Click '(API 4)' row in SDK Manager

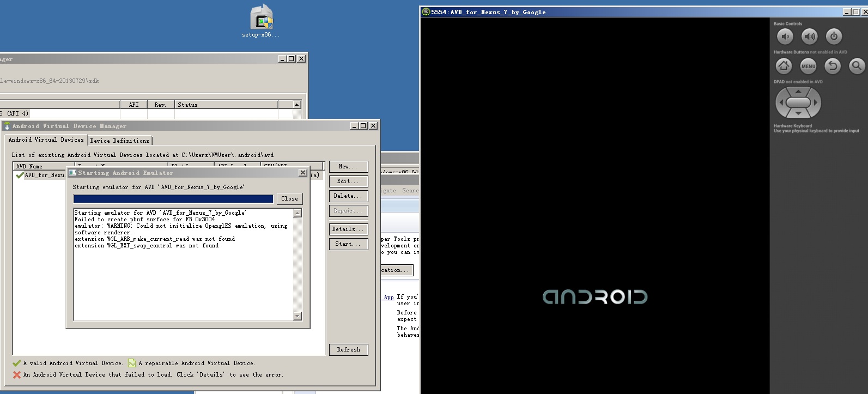click(x=15, y=113)
